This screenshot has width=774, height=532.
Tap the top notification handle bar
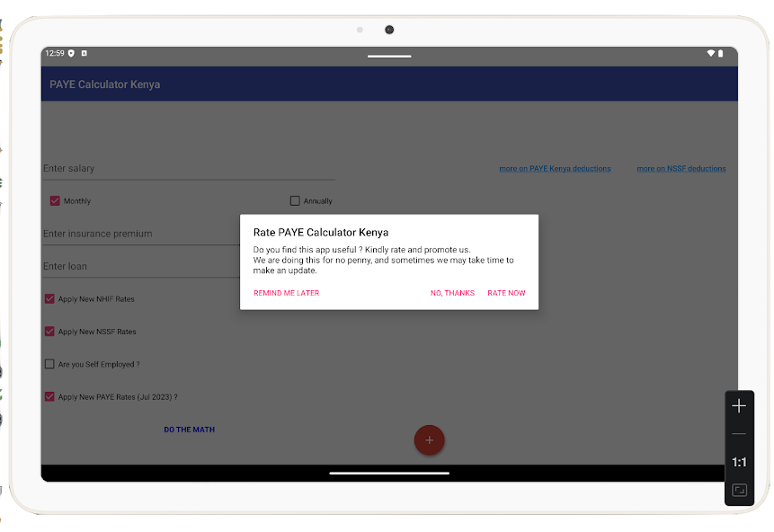[389, 57]
